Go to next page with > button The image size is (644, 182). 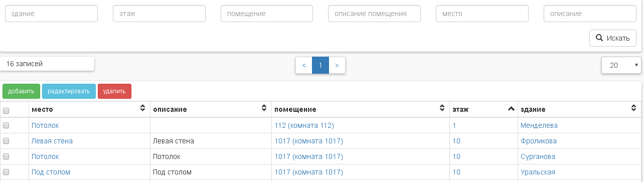coord(337,65)
